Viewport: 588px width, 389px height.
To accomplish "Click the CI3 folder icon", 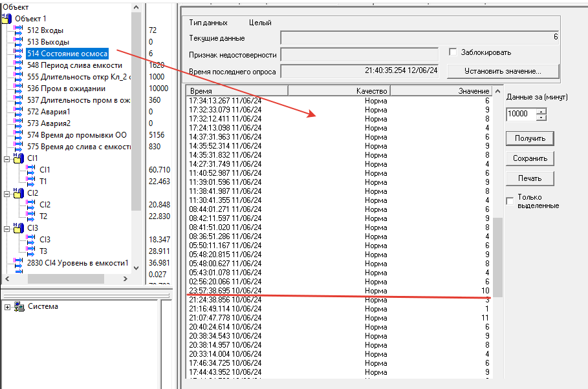I will [19, 228].
